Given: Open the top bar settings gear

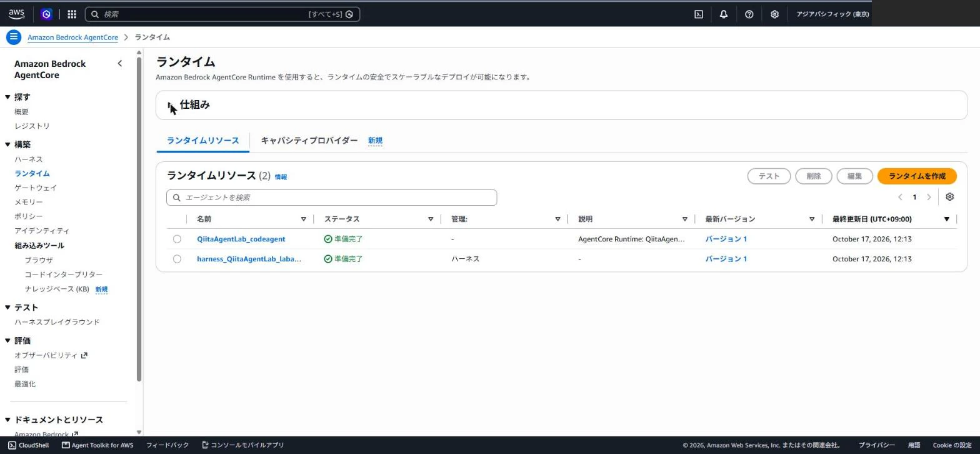Looking at the screenshot, I should (774, 14).
